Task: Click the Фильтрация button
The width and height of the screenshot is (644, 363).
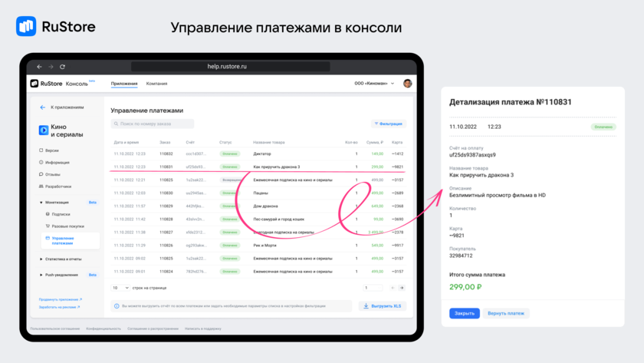Action: point(389,124)
